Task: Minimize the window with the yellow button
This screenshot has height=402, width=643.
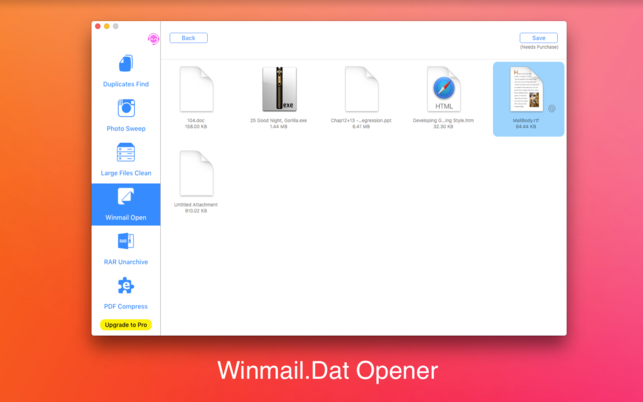Action: 107,26
